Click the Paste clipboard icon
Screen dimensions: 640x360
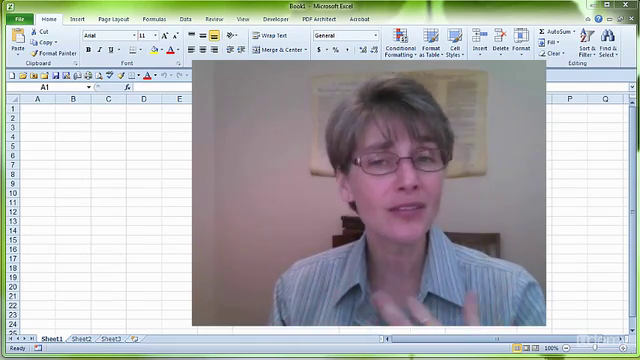18,37
